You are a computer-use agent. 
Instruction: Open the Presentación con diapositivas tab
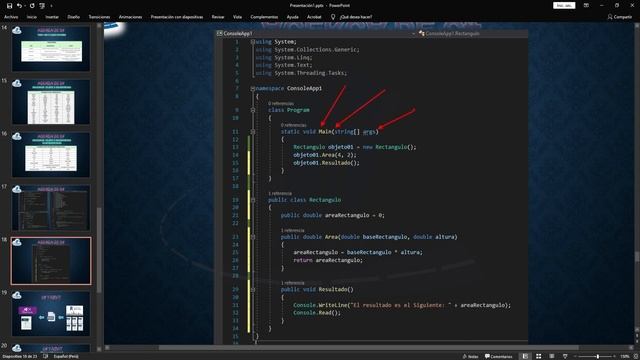pyautogui.click(x=177, y=17)
